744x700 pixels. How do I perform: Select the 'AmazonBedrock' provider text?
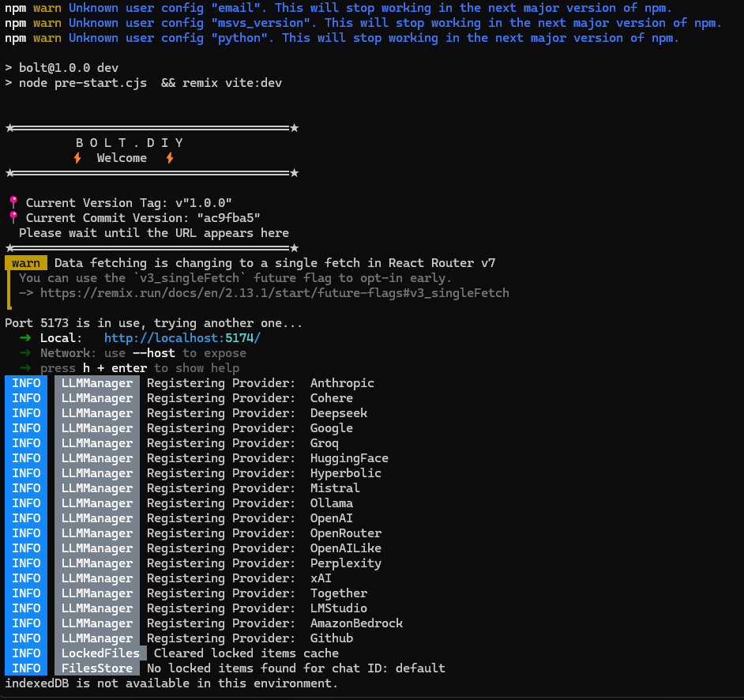356,623
